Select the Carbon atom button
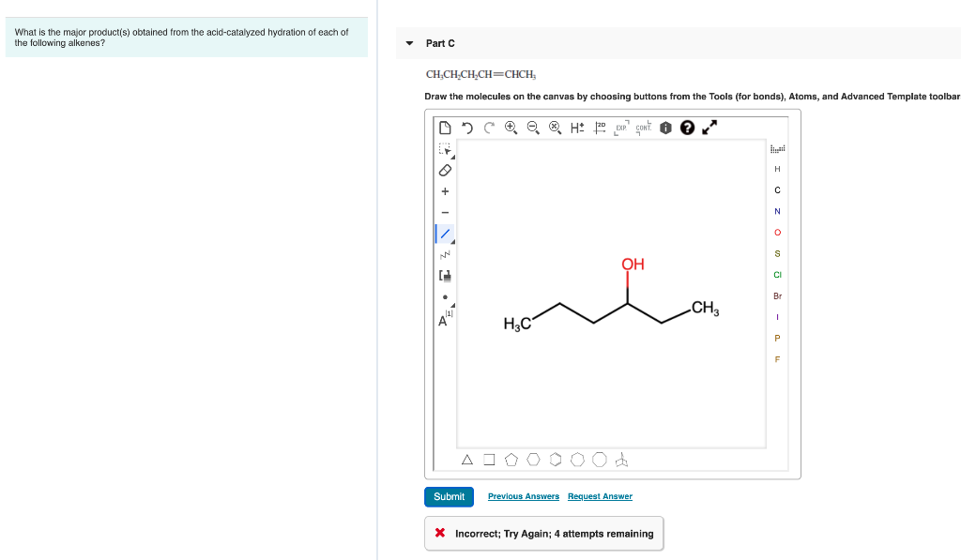This screenshot has width=961, height=560. [x=777, y=189]
